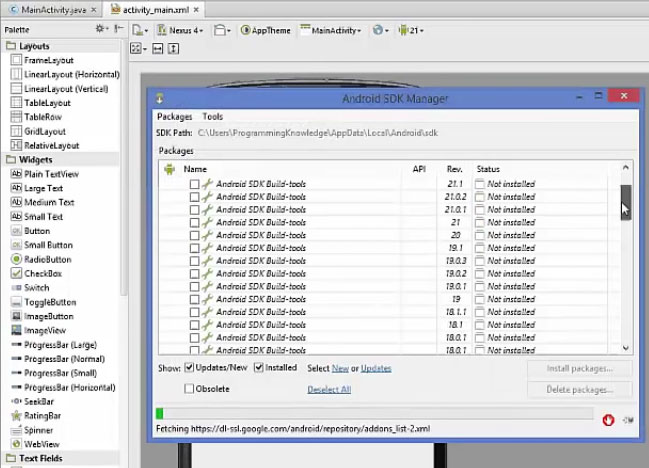Open the screen orientation dropdown
Viewport: 649px width, 468px height.
tap(222, 30)
